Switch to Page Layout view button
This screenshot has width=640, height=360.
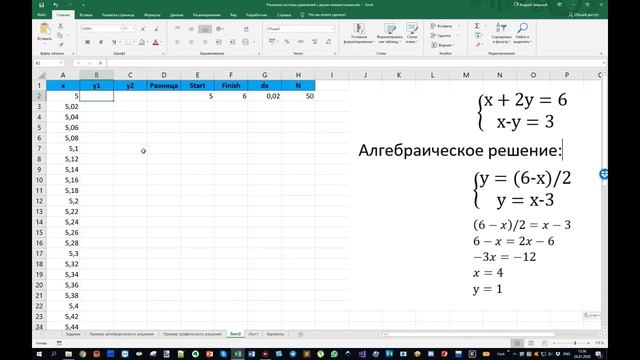[531, 343]
